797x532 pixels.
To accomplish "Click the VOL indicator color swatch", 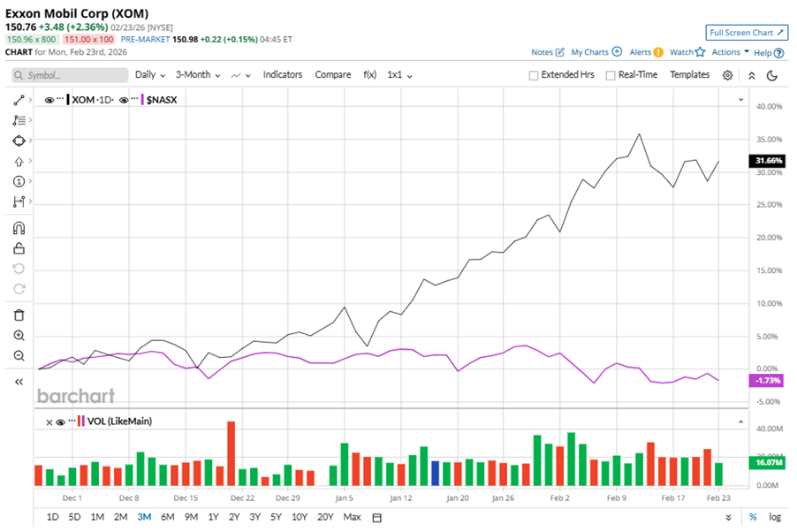I will click(80, 422).
